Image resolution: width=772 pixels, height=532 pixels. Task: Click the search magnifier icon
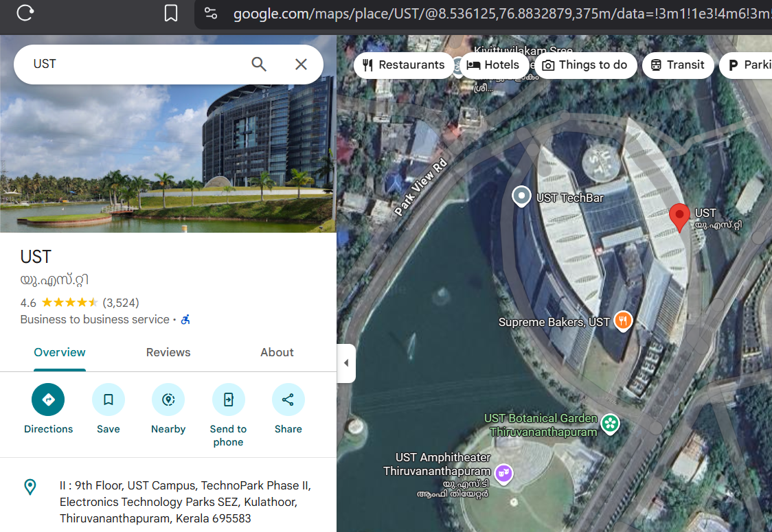259,65
